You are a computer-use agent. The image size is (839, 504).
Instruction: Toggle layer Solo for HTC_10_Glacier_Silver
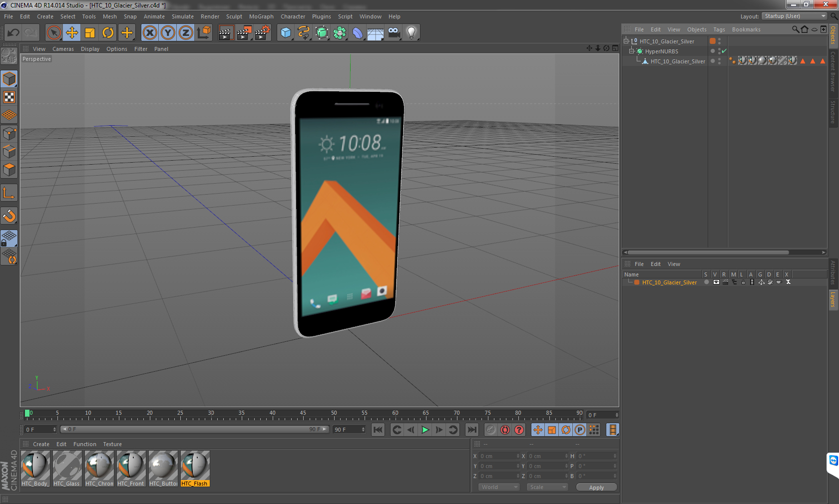tap(707, 282)
